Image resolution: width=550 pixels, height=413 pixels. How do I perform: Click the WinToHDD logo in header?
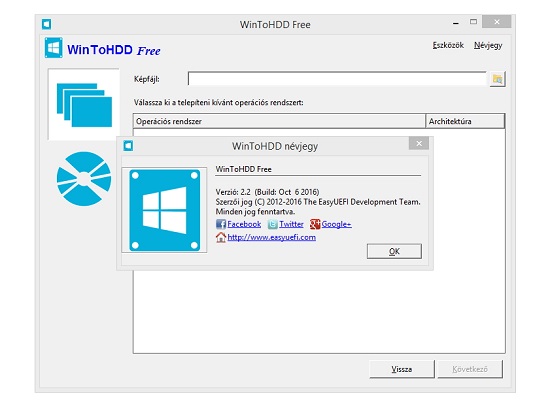pos(53,48)
